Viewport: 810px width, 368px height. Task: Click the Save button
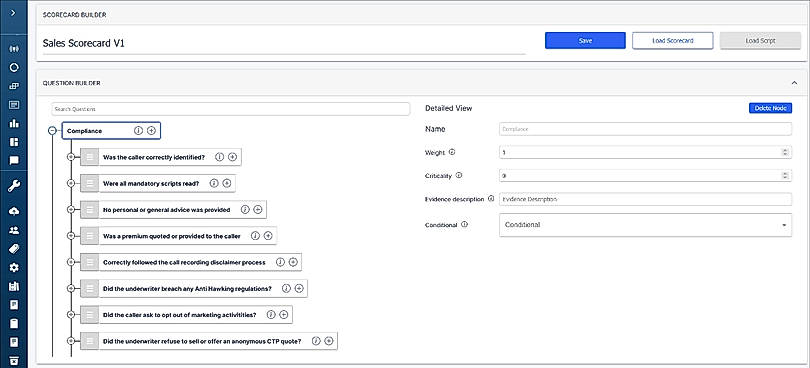585,40
